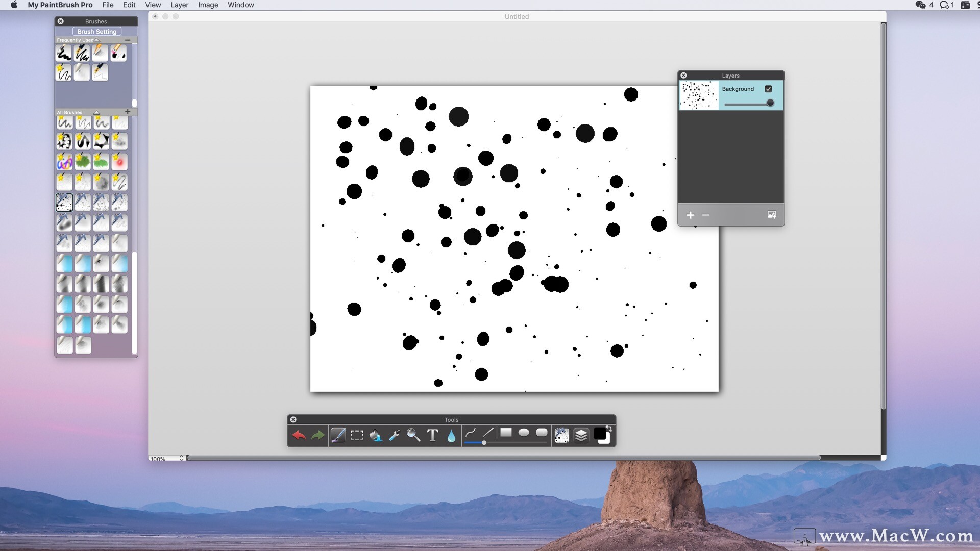The image size is (980, 551).
Task: Choose the eyedropper color picker tool
Action: tap(395, 435)
